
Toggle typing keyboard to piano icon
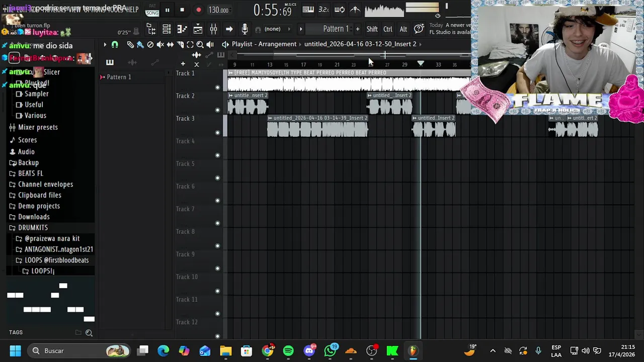(308, 10)
